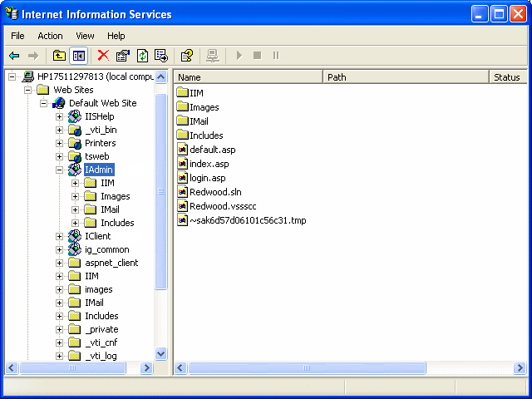The width and height of the screenshot is (532, 399).
Task: Open the View menu
Action: 85,36
